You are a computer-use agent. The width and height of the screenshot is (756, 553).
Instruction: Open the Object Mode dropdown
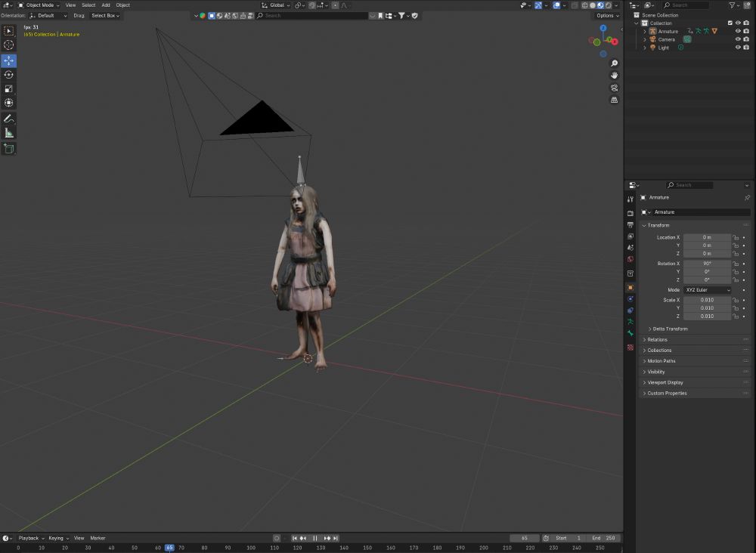[x=39, y=5]
